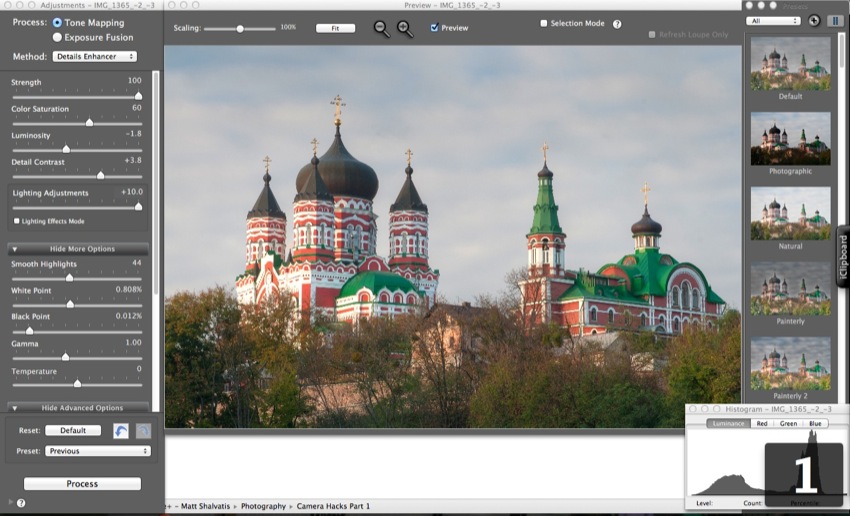
Task: Toggle the preset thumbnails column layout icon
Action: click(x=834, y=21)
